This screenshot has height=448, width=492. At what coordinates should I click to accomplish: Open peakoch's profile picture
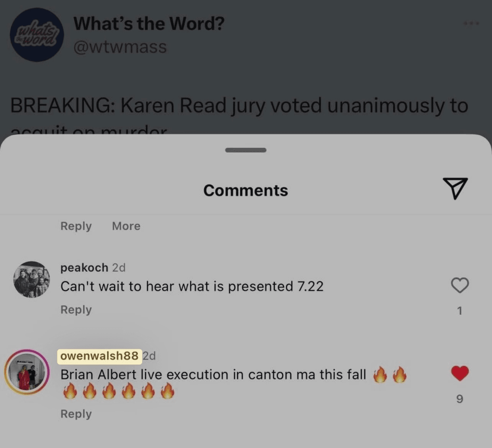pyautogui.click(x=31, y=280)
